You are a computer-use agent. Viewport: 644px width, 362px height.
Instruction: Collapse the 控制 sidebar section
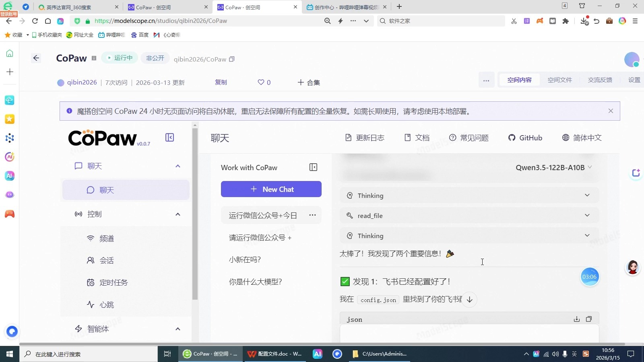pyautogui.click(x=178, y=214)
